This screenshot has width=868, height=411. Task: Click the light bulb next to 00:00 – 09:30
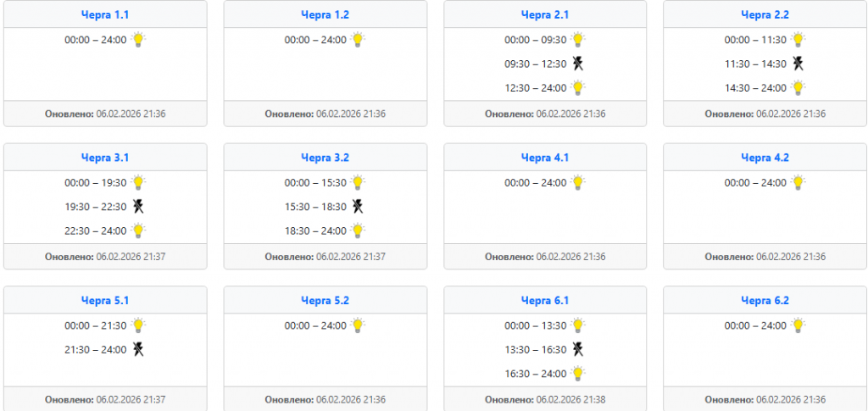578,39
